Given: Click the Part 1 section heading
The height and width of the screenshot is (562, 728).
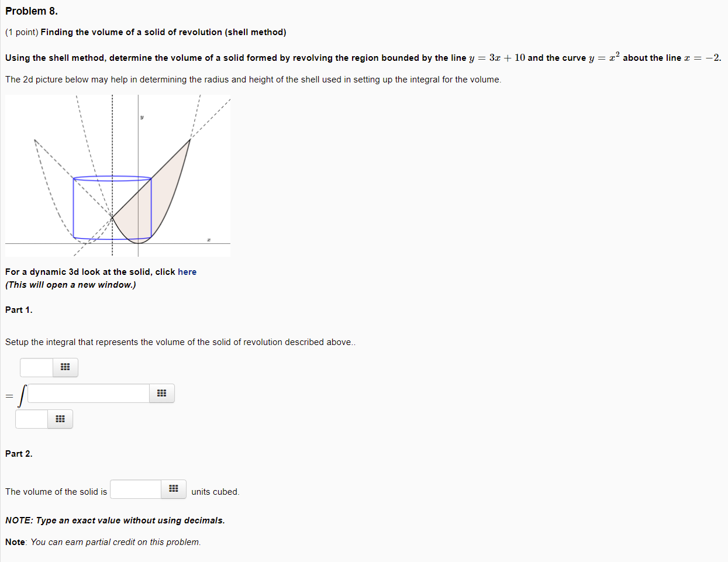Looking at the screenshot, I should [18, 309].
